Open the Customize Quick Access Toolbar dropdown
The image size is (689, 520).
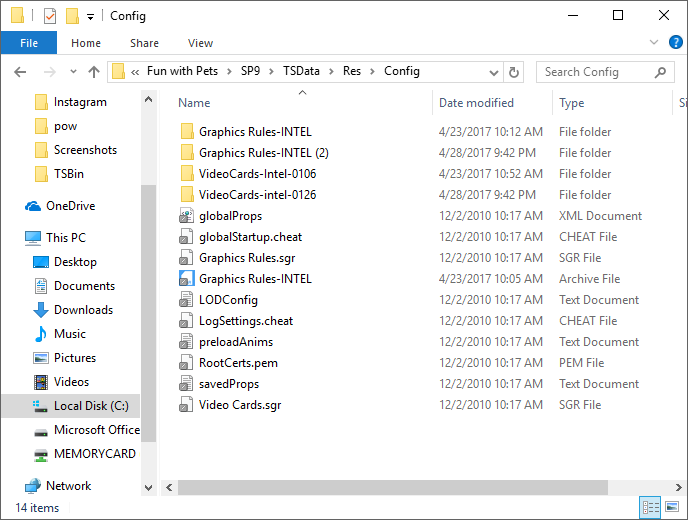tap(90, 17)
